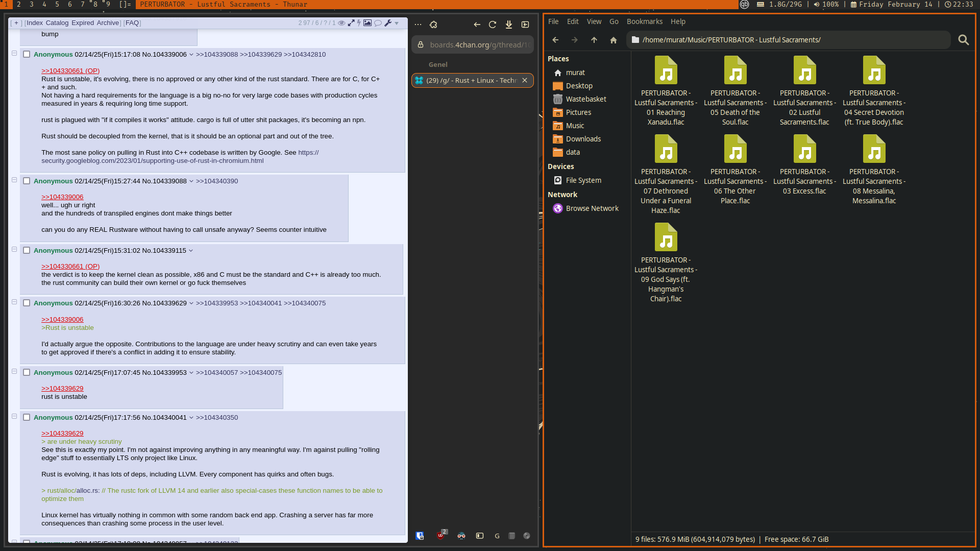Tick checkbox of post No.104339629
This screenshot has height=551, width=980.
click(x=27, y=303)
